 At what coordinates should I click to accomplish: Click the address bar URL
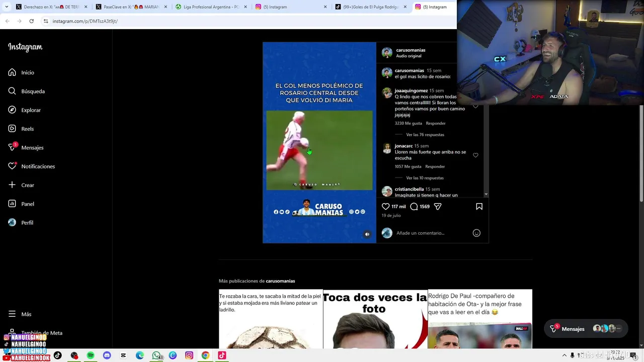[85, 21]
